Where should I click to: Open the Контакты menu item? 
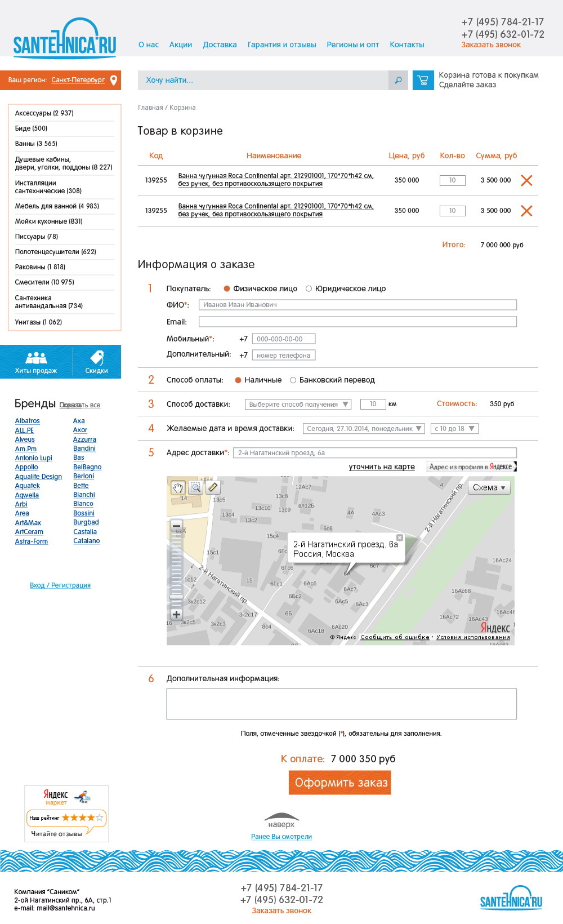[407, 45]
